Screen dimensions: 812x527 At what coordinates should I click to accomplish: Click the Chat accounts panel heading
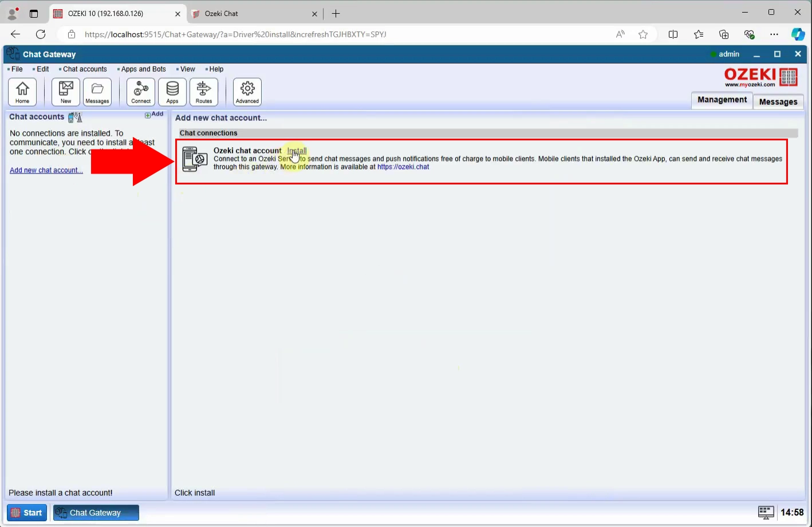pos(37,117)
